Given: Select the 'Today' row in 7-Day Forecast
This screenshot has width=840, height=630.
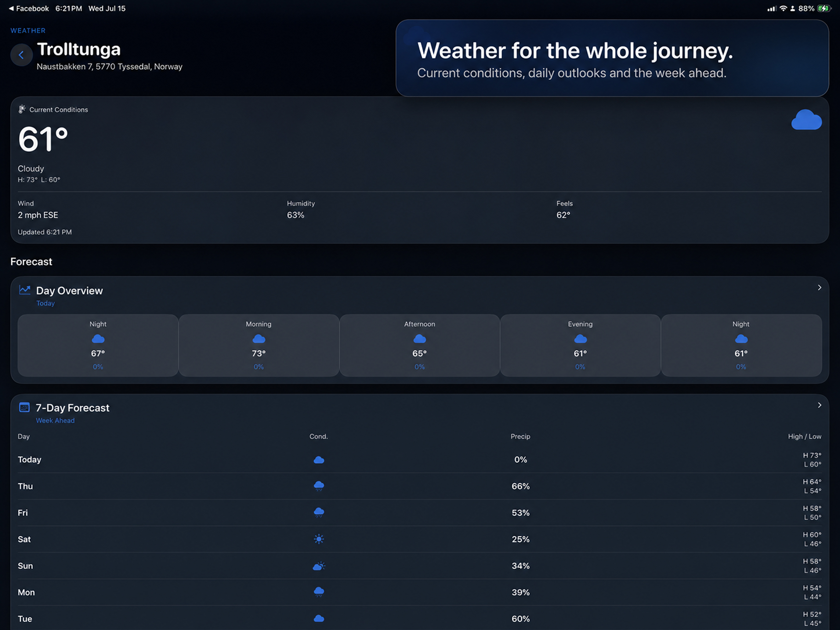Looking at the screenshot, I should point(419,459).
